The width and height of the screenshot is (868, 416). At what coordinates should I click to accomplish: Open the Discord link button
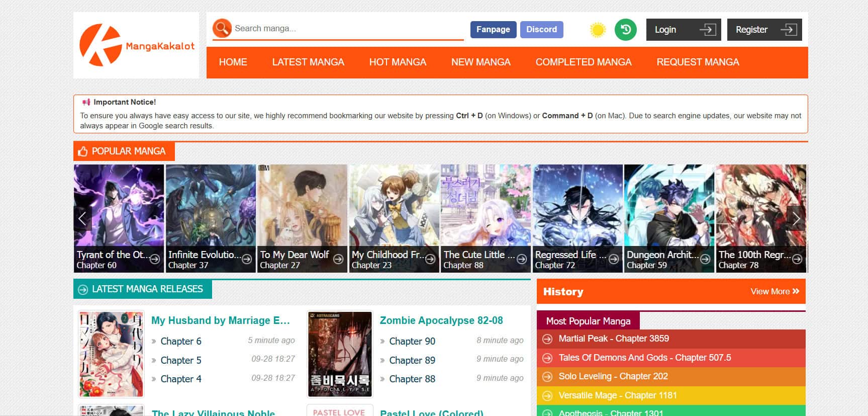tap(541, 30)
